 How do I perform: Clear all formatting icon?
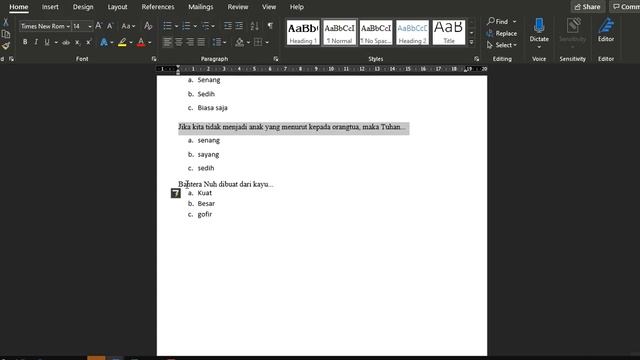(x=148, y=26)
